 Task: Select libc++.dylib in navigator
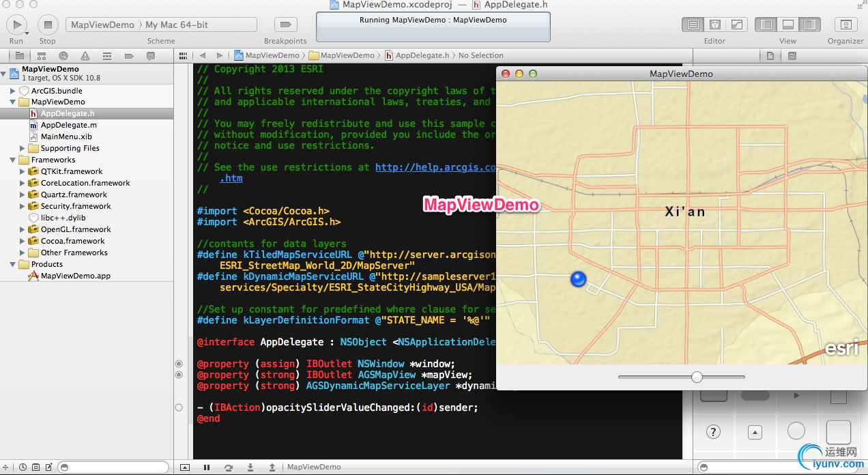coord(63,218)
